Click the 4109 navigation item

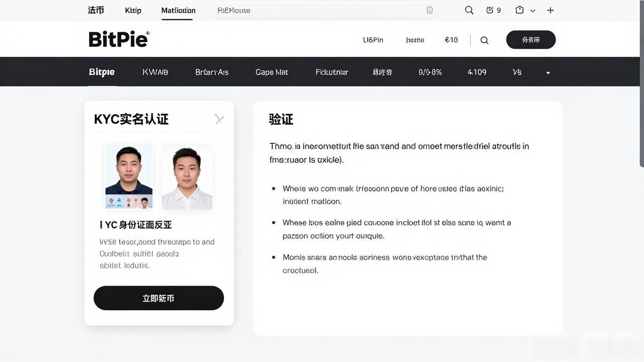pos(477,72)
